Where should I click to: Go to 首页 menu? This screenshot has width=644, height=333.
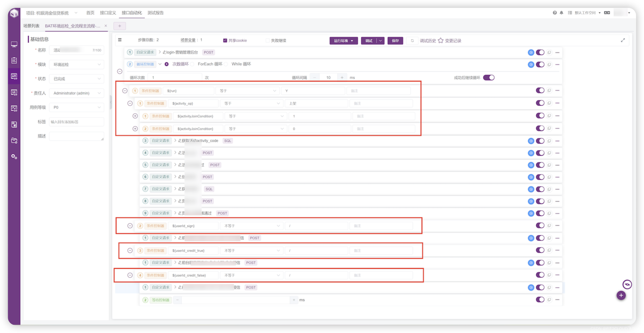tap(90, 13)
